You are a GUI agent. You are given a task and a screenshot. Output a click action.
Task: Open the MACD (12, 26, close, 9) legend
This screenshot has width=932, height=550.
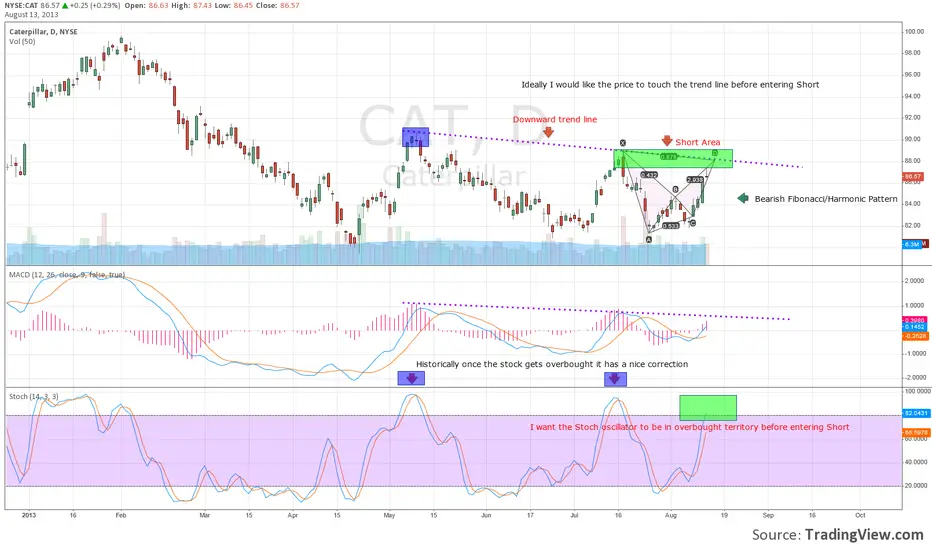pos(67,275)
